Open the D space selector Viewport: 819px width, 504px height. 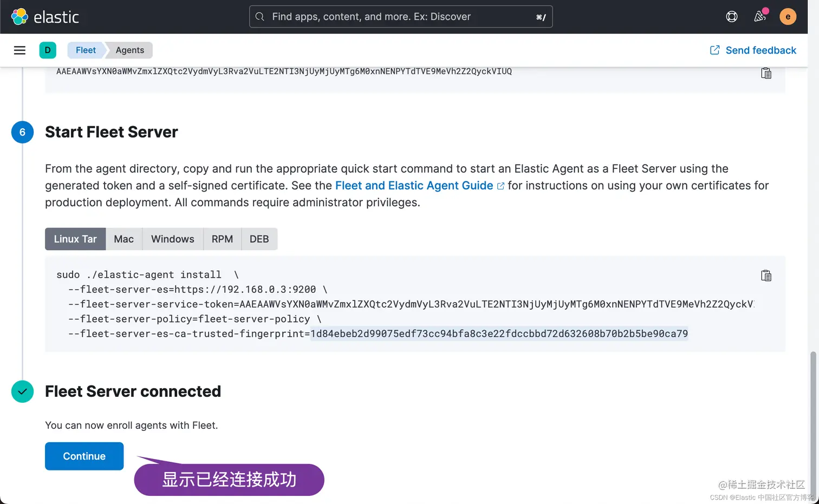click(x=48, y=50)
